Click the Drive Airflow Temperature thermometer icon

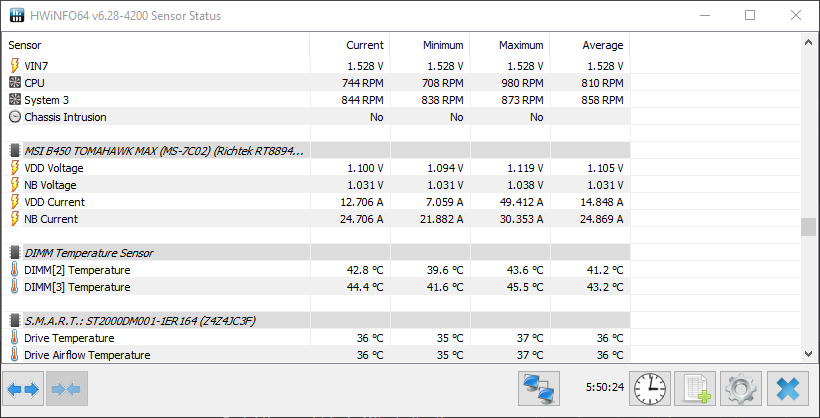15,355
